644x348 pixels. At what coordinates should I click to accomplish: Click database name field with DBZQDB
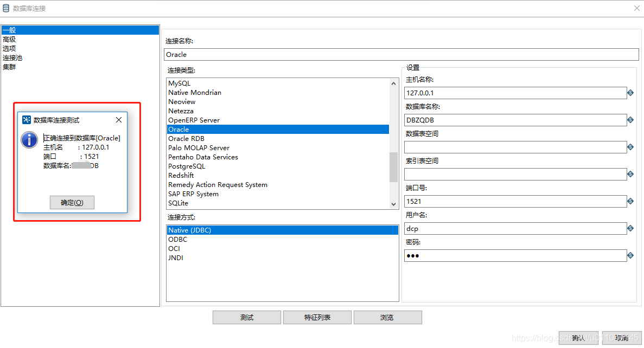(515, 120)
